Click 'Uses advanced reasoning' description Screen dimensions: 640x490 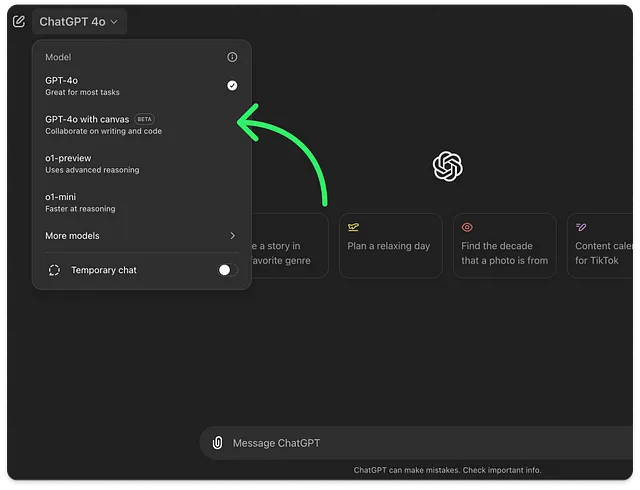tap(92, 170)
